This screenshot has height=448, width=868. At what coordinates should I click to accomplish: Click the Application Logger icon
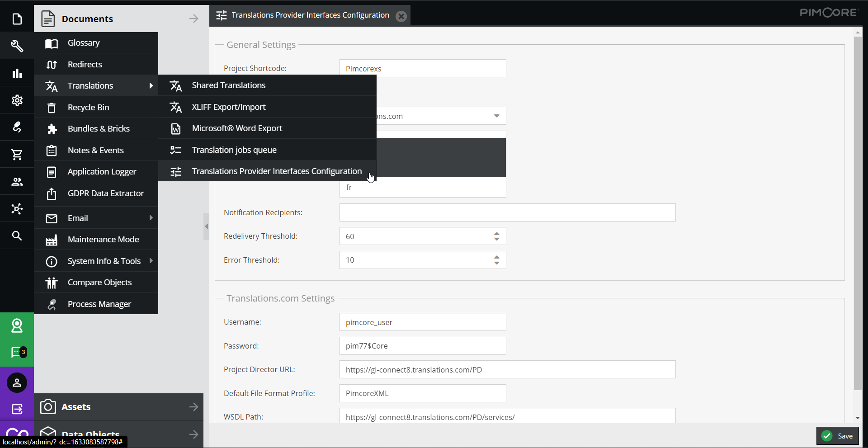pos(52,172)
